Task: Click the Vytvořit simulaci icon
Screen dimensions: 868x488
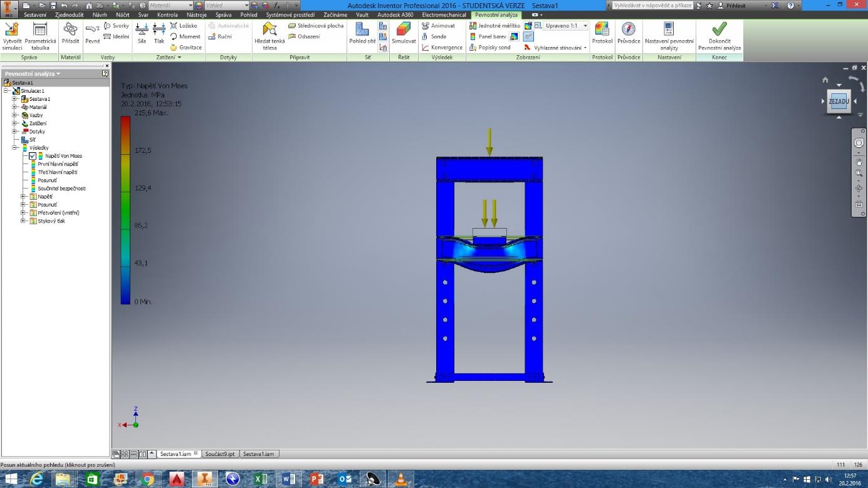Action: (11, 36)
